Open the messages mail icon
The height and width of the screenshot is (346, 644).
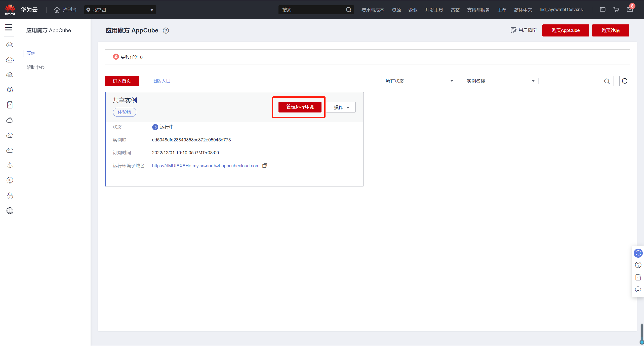[x=630, y=10]
